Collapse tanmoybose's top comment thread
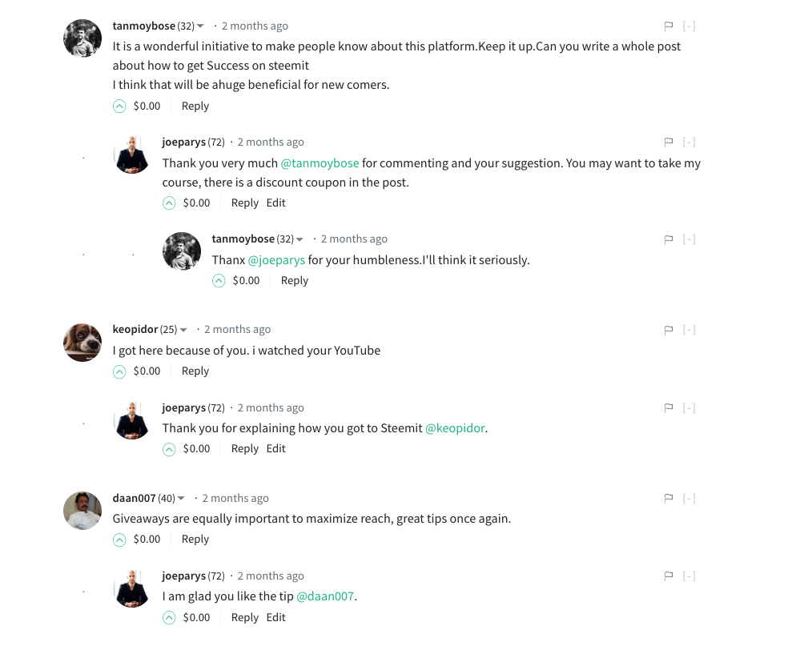812x654 pixels. click(x=689, y=26)
